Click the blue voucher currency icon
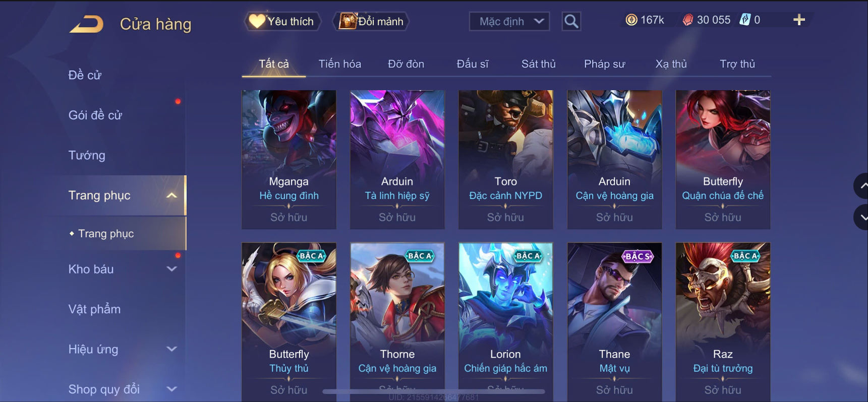The image size is (868, 402). point(745,20)
